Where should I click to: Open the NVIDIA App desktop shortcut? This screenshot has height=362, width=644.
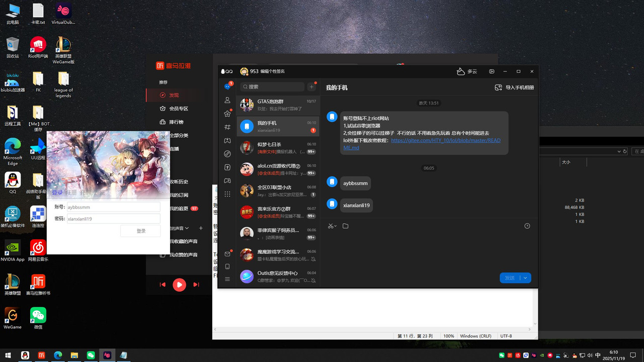click(x=13, y=250)
